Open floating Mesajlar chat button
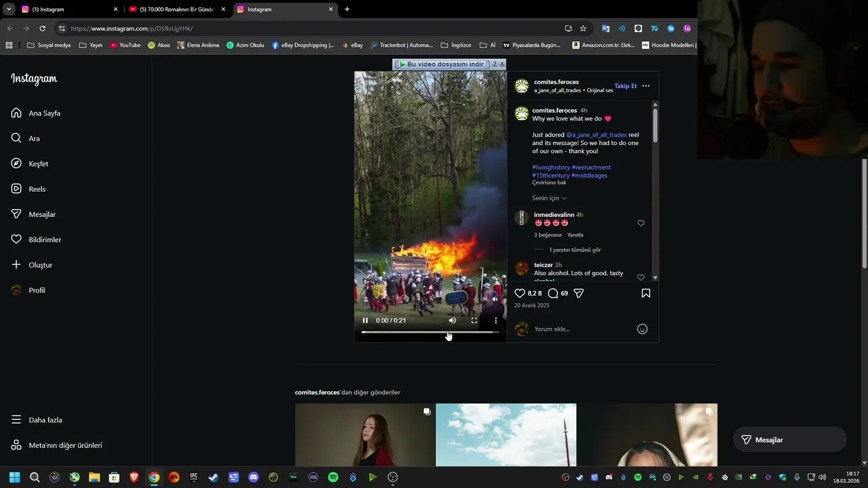This screenshot has width=868, height=488. click(x=790, y=440)
